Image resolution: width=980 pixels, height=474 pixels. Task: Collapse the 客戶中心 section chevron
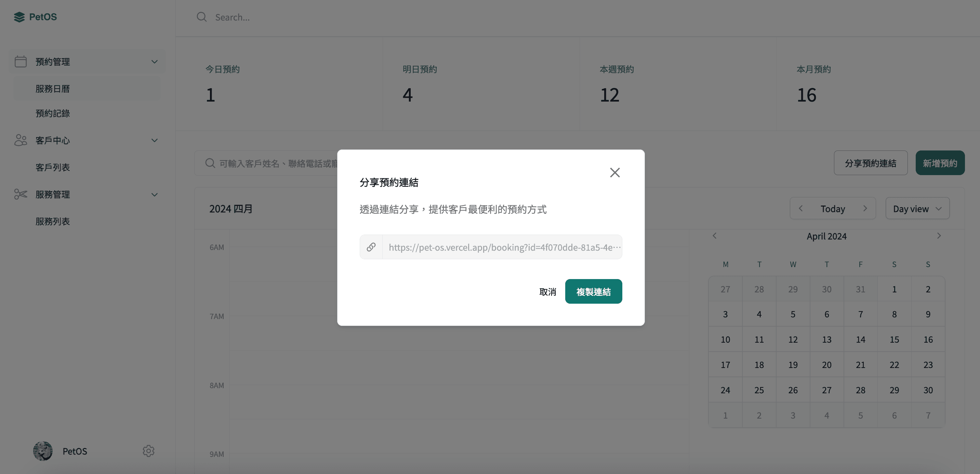tap(155, 140)
